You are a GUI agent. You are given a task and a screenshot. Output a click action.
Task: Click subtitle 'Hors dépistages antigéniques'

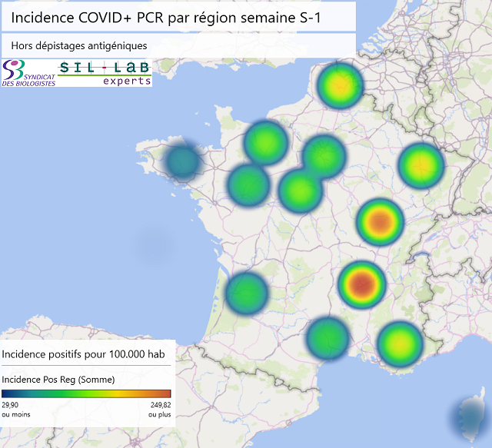(x=79, y=46)
